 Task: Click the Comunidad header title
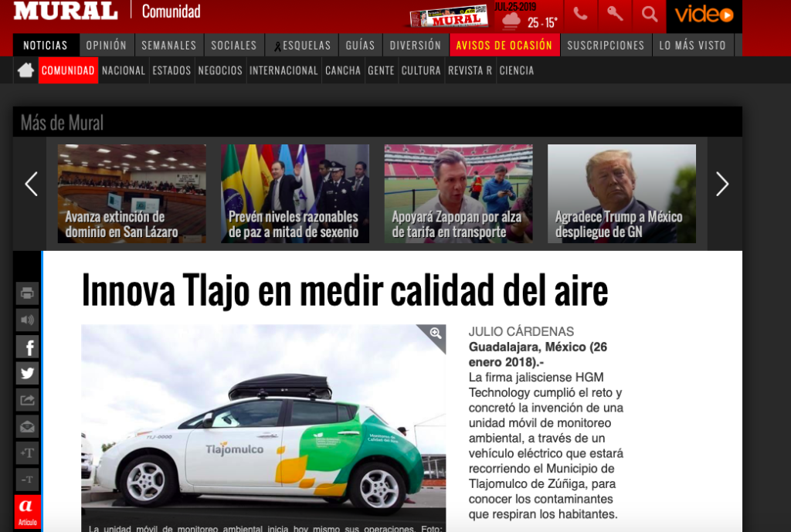pos(171,11)
